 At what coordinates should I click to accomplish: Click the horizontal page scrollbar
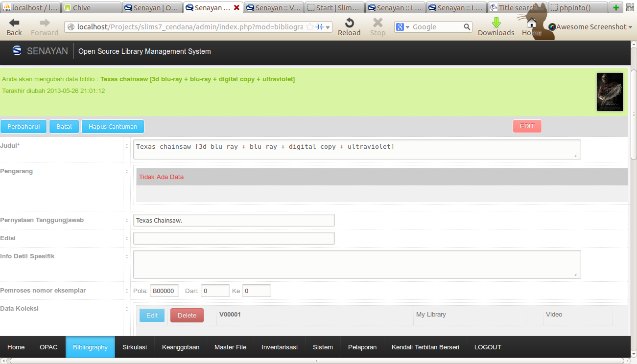pos(316,361)
